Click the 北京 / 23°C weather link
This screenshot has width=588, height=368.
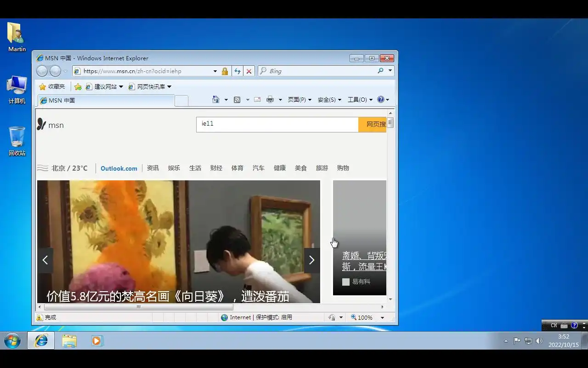click(x=62, y=168)
